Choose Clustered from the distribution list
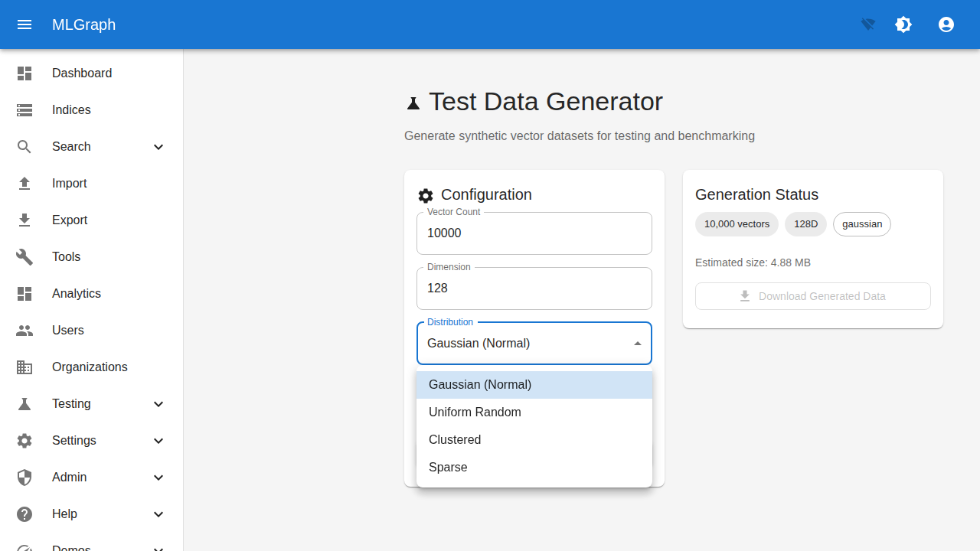This screenshot has width=980, height=551. tap(455, 439)
